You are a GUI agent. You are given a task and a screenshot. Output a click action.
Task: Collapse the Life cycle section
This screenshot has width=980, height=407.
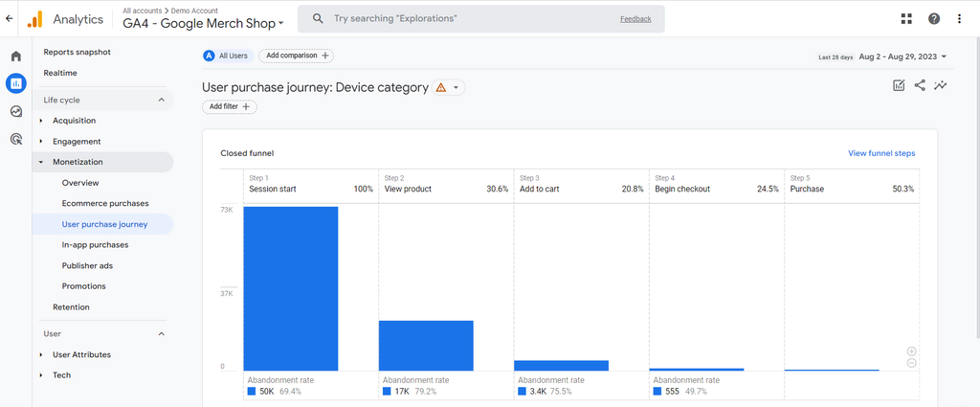pyautogui.click(x=161, y=100)
